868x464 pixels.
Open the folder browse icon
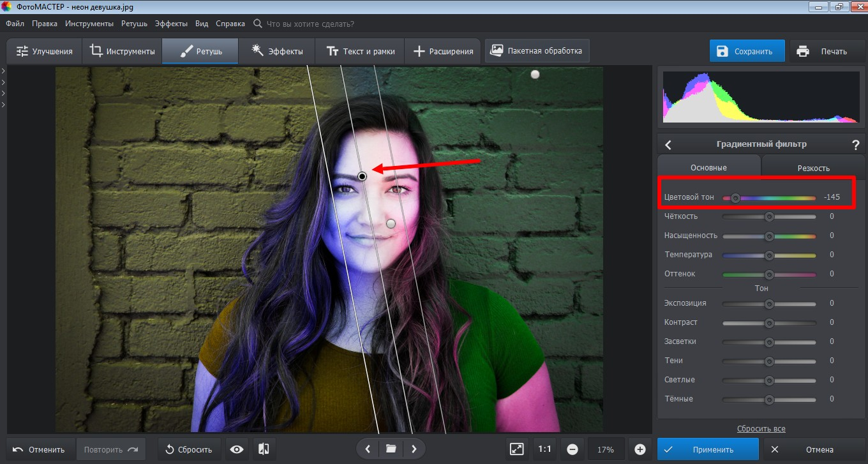click(391, 449)
